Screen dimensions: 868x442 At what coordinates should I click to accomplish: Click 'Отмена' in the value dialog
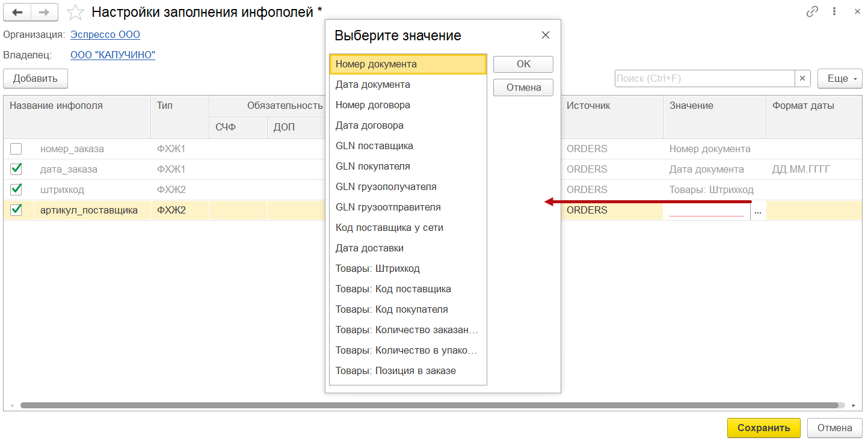tap(523, 87)
